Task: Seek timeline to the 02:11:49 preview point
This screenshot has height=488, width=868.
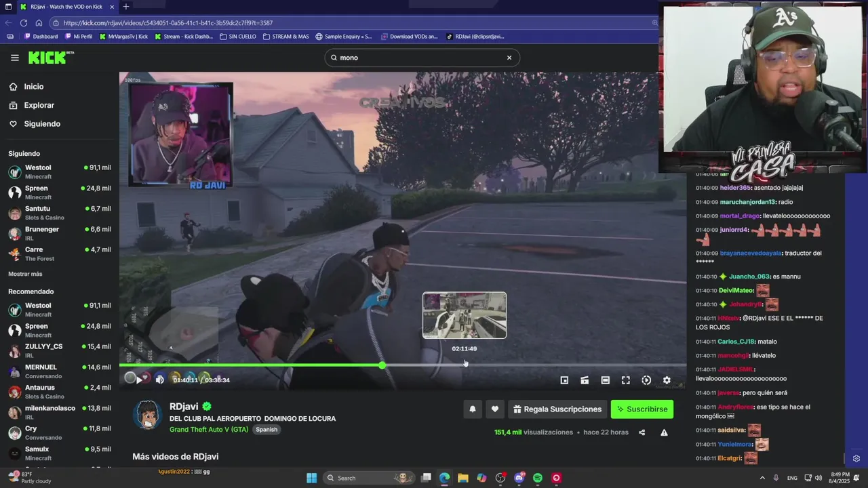Action: tap(465, 365)
